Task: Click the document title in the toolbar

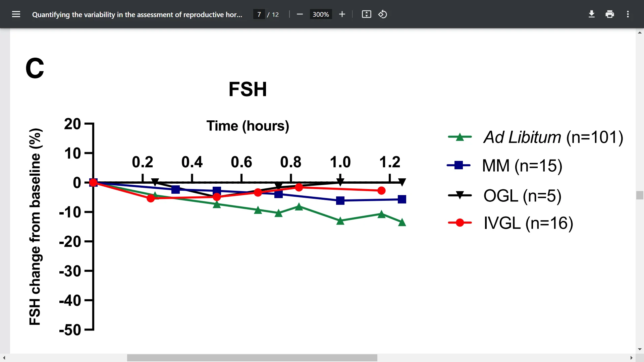Action: 137,14
